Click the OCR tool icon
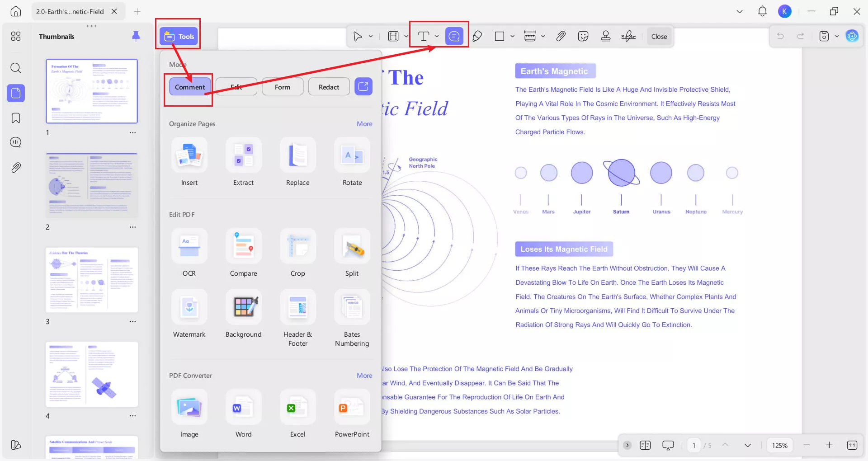 (x=189, y=246)
